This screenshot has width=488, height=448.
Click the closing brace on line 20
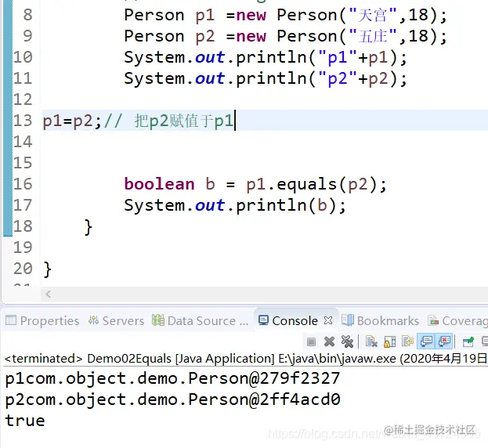pyautogui.click(x=47, y=269)
